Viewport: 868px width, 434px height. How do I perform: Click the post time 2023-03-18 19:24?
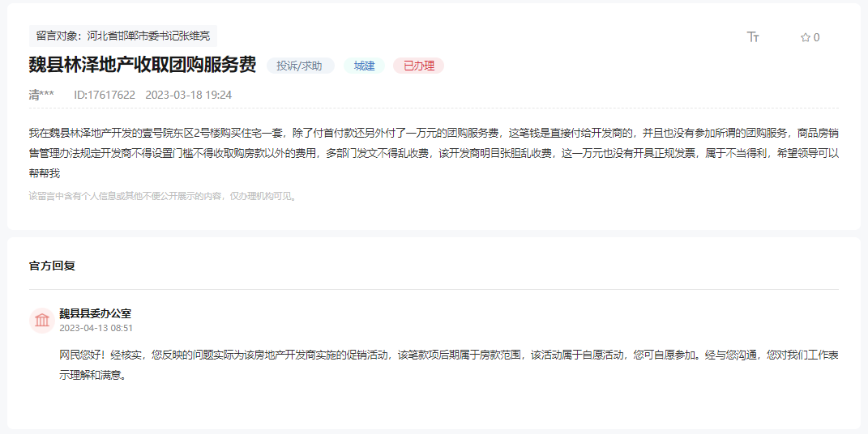[189, 95]
